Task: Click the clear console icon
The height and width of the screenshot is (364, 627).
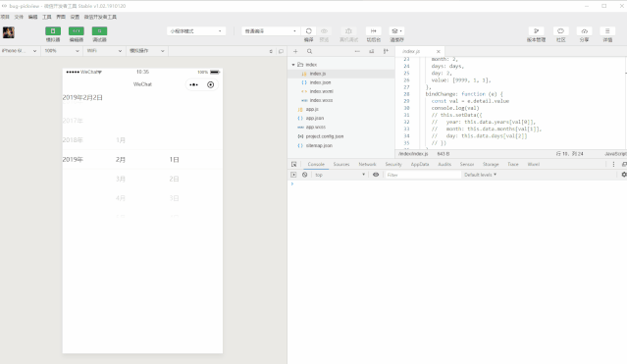Action: [x=305, y=175]
